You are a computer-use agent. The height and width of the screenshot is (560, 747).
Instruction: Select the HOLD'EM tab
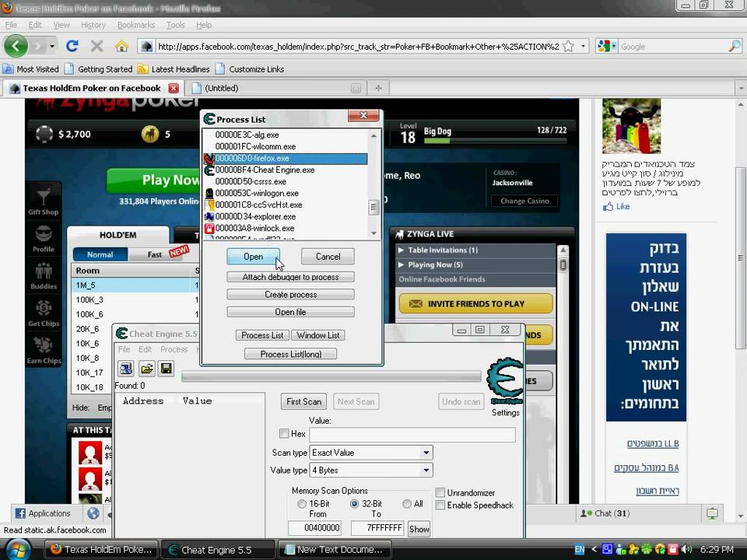pos(117,235)
